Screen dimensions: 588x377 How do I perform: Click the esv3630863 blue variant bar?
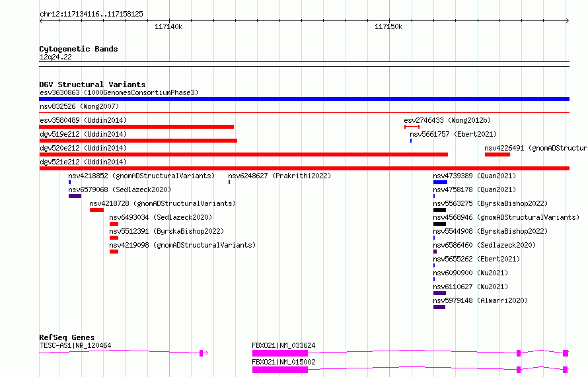pyautogui.click(x=304, y=99)
